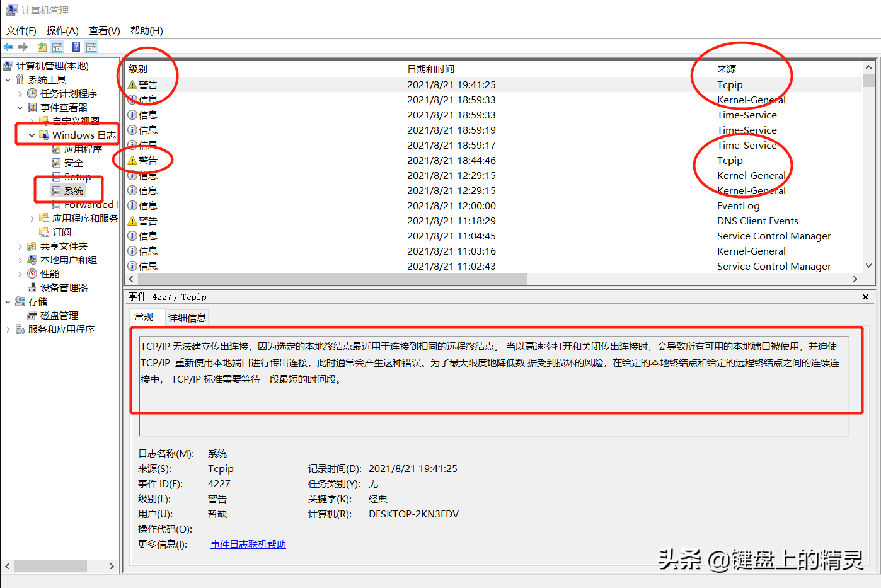Viewport: 881px width, 588px height.
Task: Open the 查看(V) menu
Action: pos(103,30)
